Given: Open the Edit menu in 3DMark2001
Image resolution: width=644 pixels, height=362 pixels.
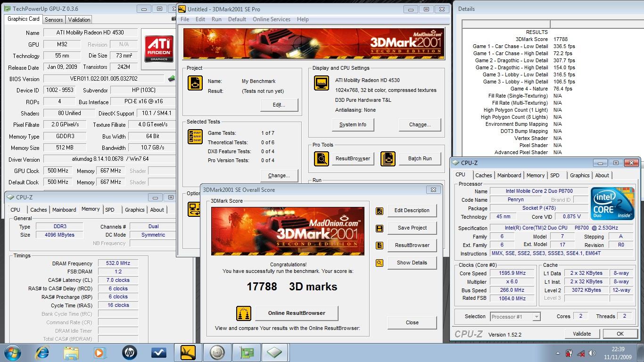Looking at the screenshot, I should point(200,19).
